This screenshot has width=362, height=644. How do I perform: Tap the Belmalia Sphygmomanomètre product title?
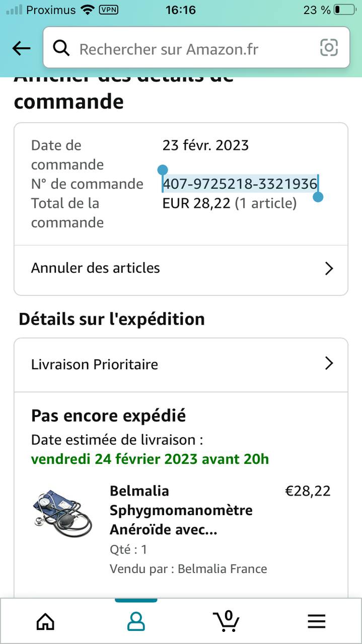click(x=181, y=510)
